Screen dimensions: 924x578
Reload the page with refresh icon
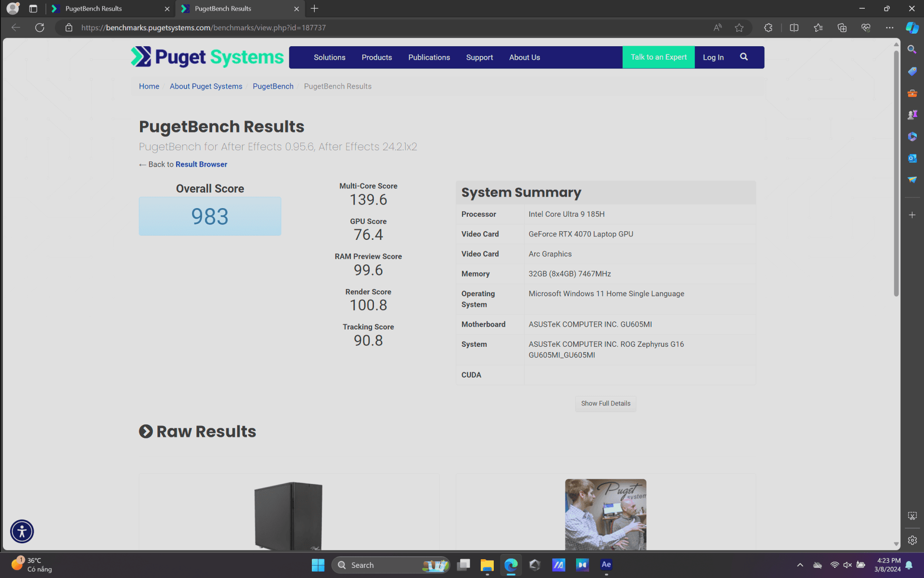(x=39, y=27)
